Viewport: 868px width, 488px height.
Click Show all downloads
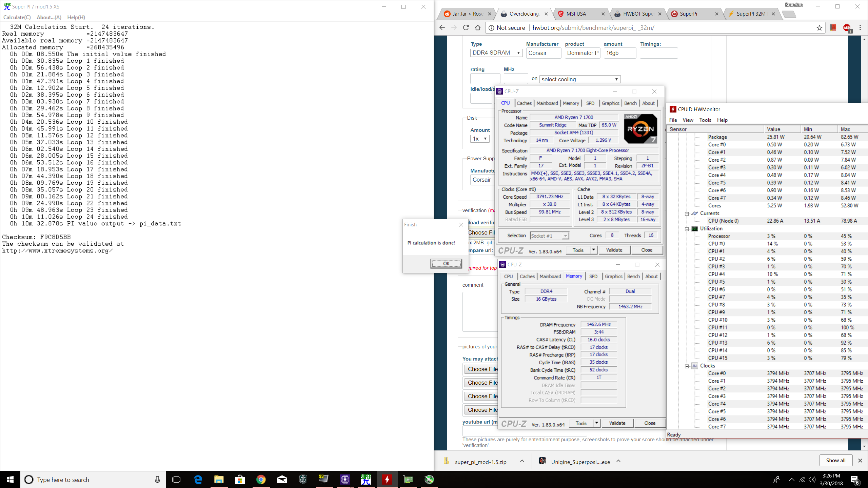835,461
